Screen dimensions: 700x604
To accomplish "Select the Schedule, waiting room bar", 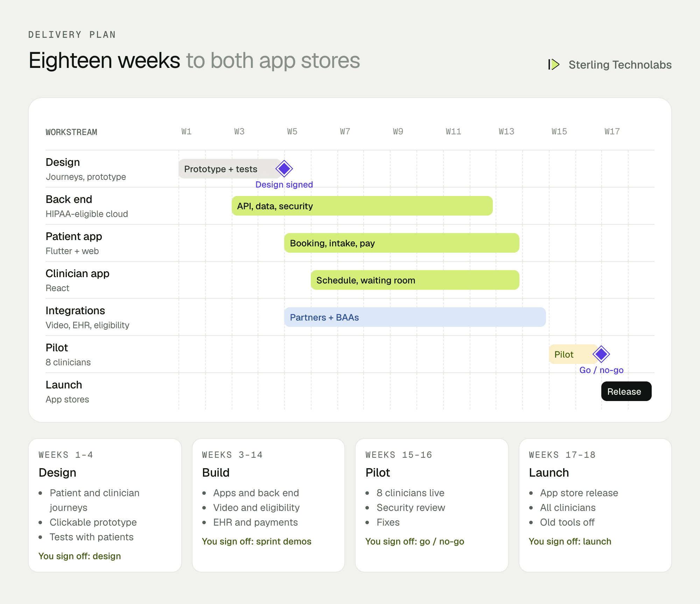I will coord(415,280).
